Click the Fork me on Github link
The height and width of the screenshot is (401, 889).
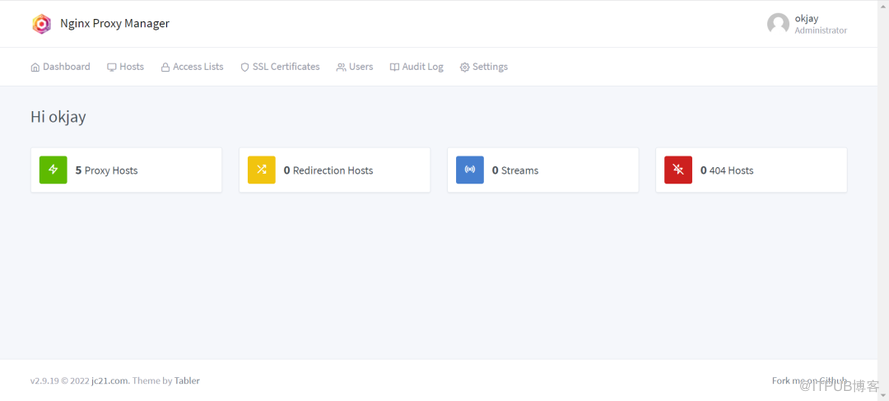808,381
